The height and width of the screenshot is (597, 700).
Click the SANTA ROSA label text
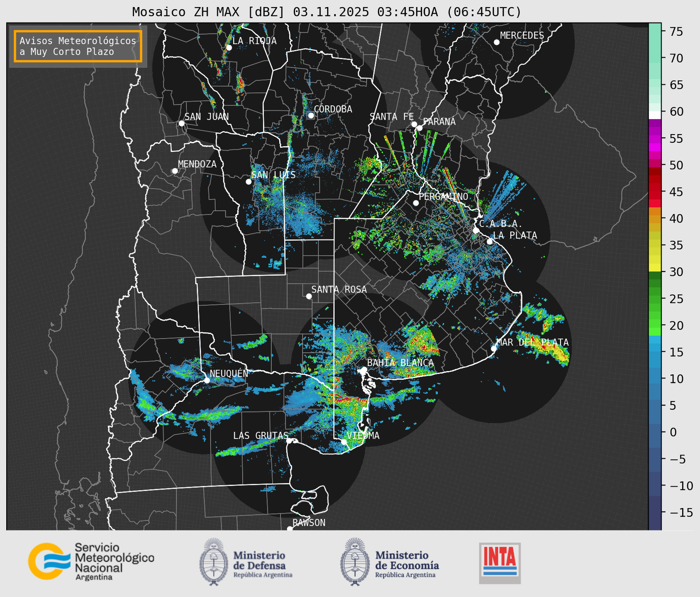pos(339,289)
